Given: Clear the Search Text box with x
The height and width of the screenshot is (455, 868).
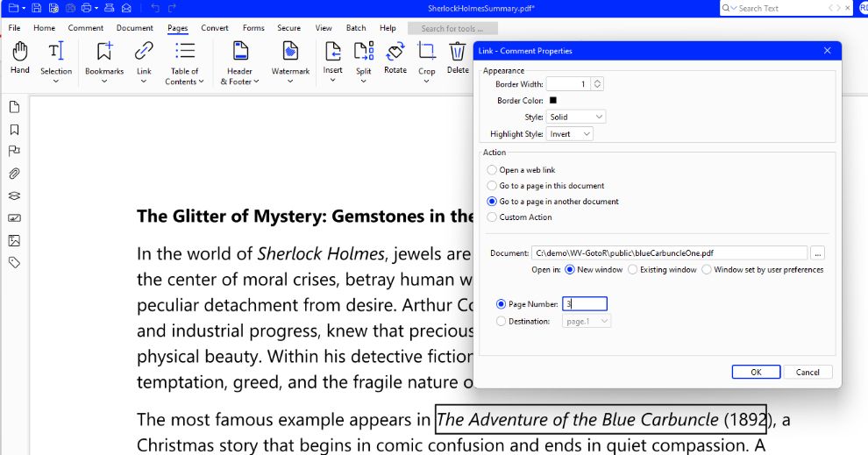Looking at the screenshot, I should [x=848, y=8].
